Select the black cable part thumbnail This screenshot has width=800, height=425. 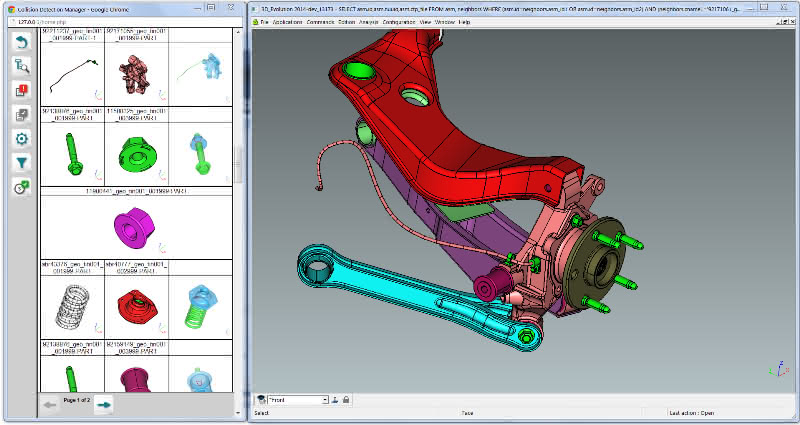[72, 74]
